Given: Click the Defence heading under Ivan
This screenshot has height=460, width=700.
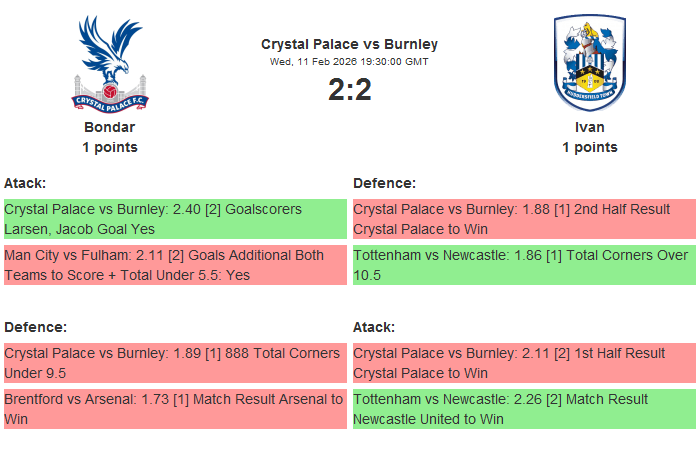Looking at the screenshot, I should point(384,183).
